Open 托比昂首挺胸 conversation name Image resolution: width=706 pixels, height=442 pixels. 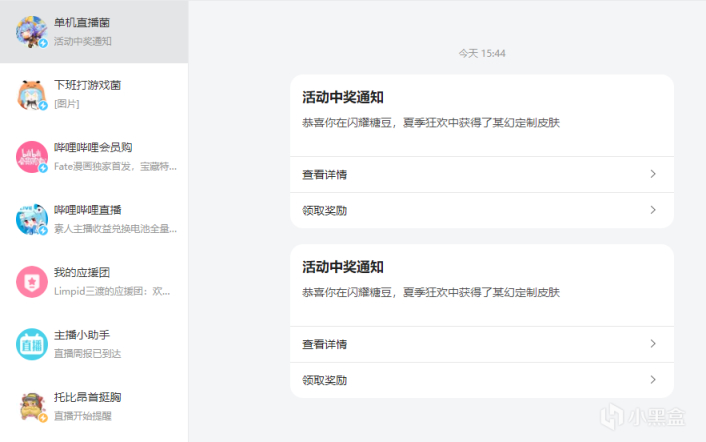87,397
